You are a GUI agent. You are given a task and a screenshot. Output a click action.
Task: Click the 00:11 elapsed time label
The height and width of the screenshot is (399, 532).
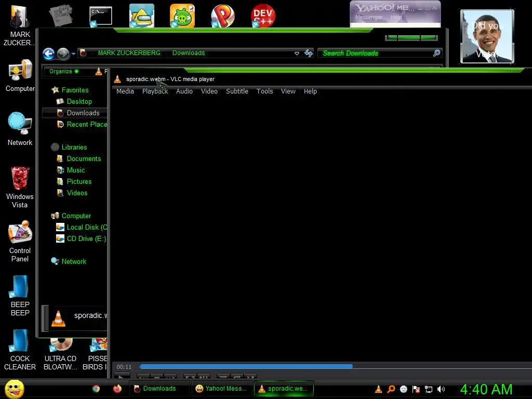click(124, 367)
